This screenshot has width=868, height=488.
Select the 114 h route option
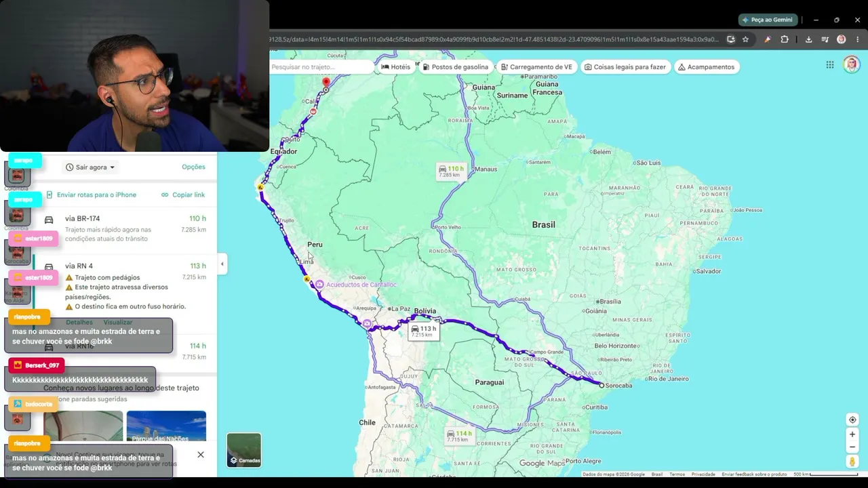click(125, 351)
